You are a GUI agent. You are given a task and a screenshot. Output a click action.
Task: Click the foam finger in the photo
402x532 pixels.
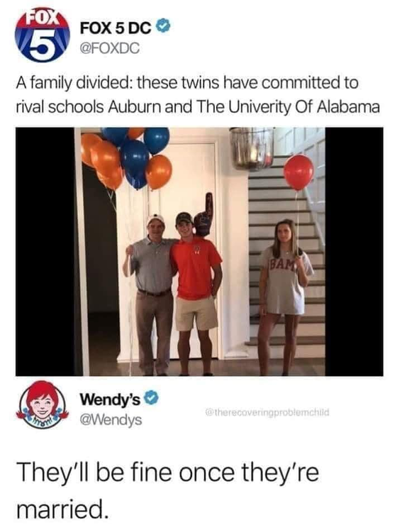[204, 214]
